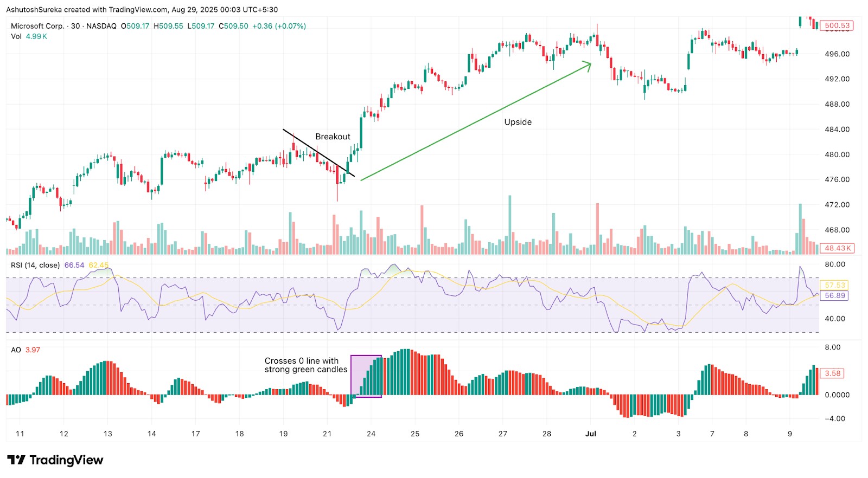This screenshot has height=478, width=868.
Task: Click the 48.43K volume axis label
Action: coord(838,248)
